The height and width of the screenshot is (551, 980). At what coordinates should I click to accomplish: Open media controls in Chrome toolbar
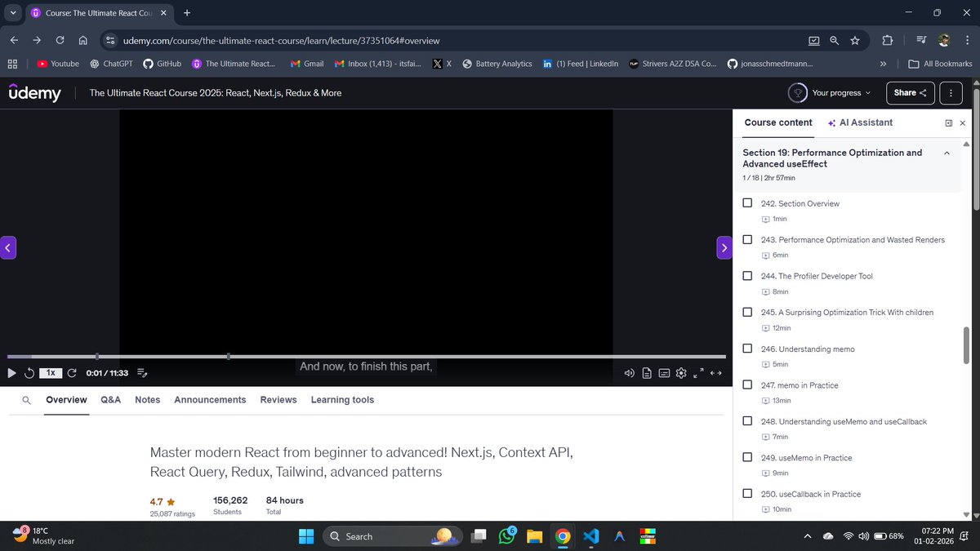(x=921, y=40)
